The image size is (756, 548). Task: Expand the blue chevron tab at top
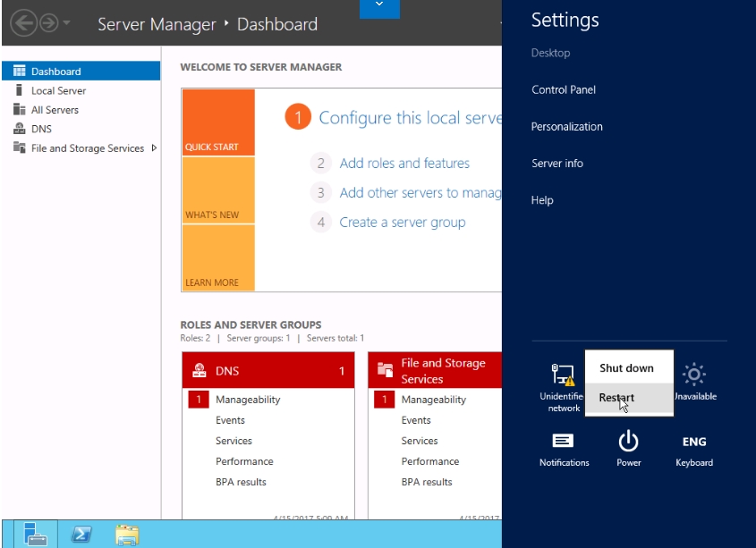click(379, 9)
